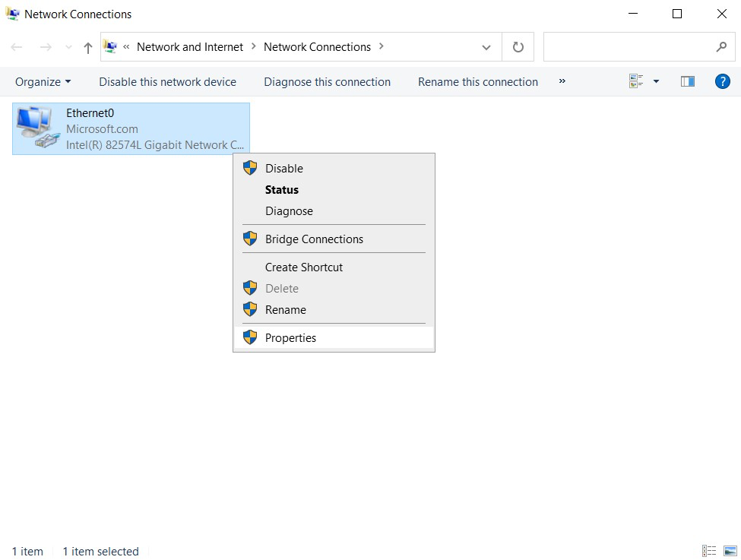Click the shield icon beside Delete
Screen dimensions: 741x560
coord(250,288)
